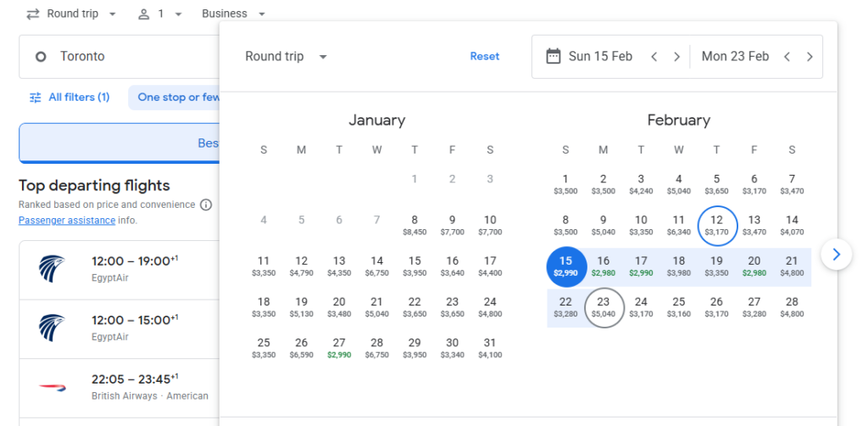Select February 6 priced $3,170

[x=754, y=184]
